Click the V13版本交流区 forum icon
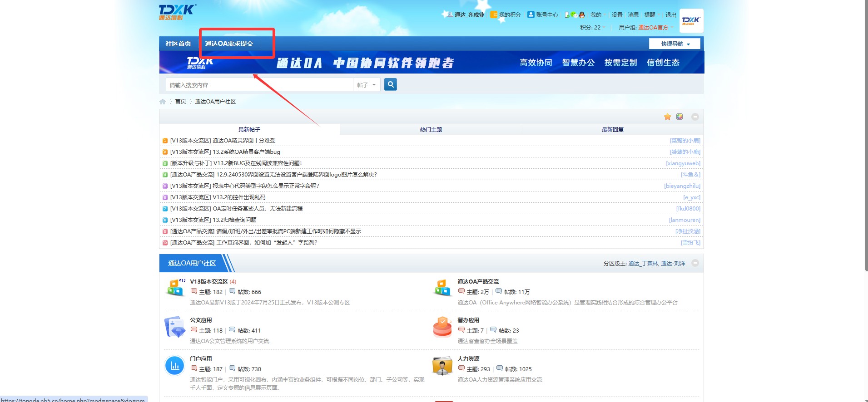 175,288
